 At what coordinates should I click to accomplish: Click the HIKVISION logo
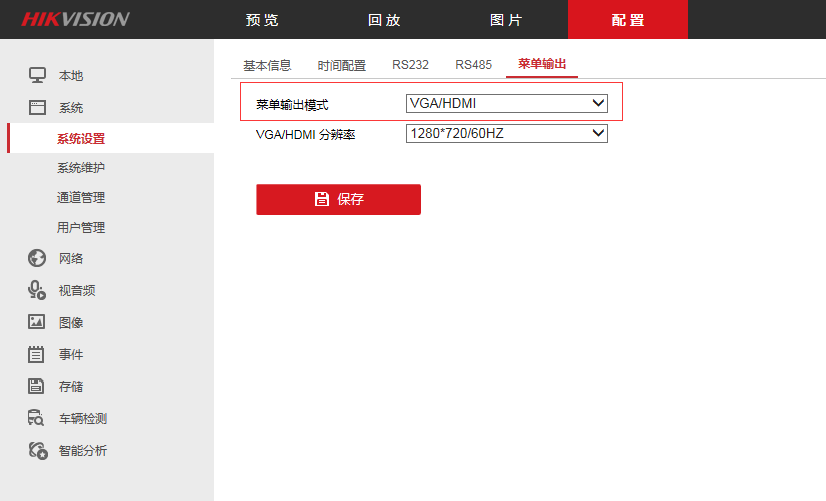pos(75,19)
